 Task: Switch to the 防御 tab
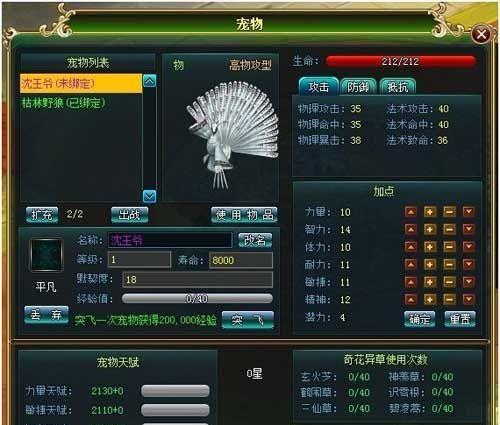tap(358, 87)
